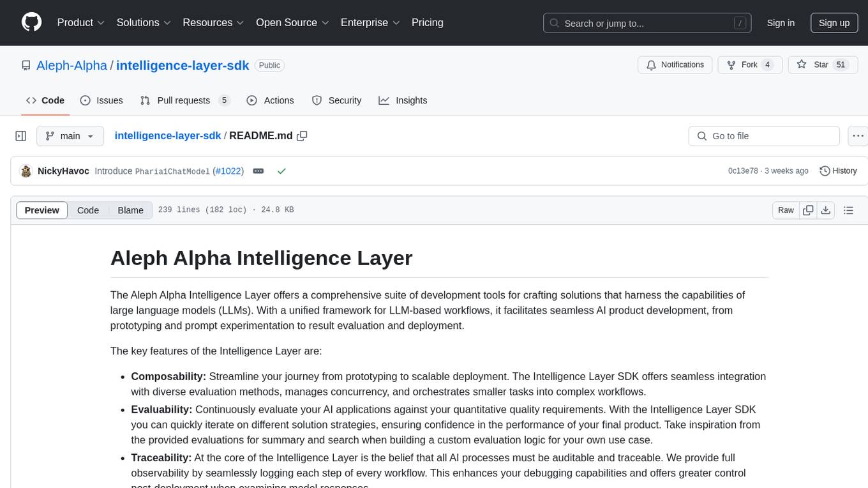Open the Raw file view
This screenshot has height=488, width=868.
click(786, 210)
